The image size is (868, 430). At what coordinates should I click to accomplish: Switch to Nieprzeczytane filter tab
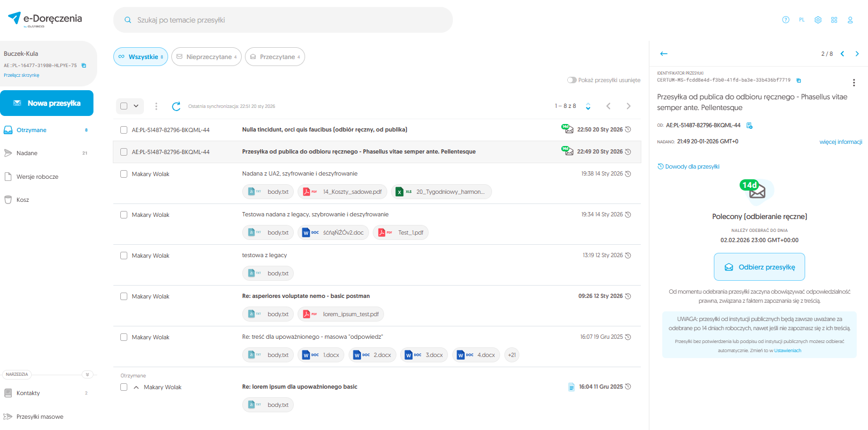click(x=206, y=57)
